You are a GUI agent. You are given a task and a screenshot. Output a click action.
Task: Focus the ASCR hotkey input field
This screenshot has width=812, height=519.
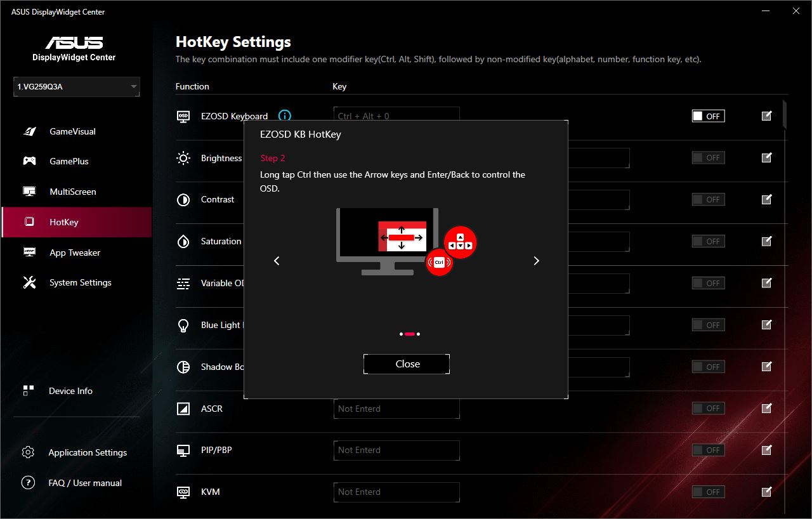coord(396,409)
